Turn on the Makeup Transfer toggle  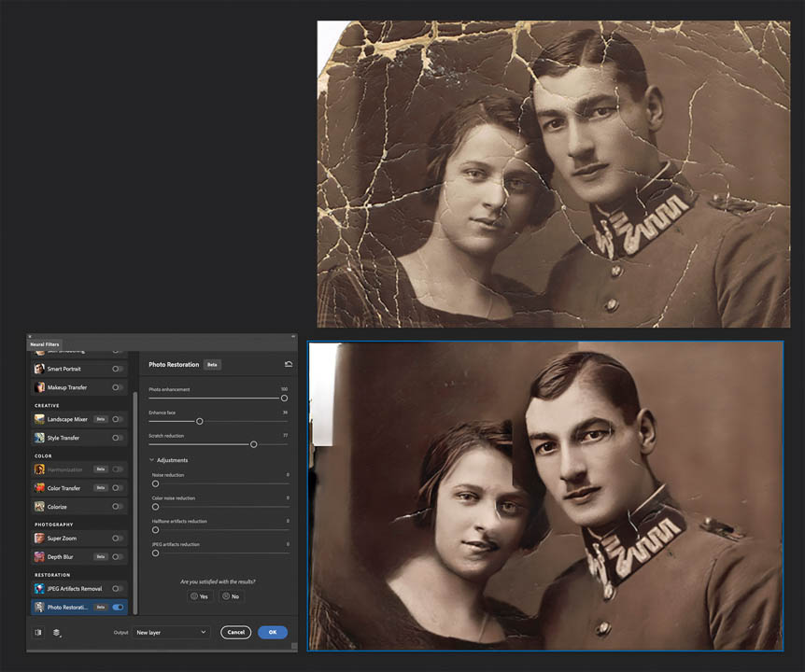click(x=118, y=387)
